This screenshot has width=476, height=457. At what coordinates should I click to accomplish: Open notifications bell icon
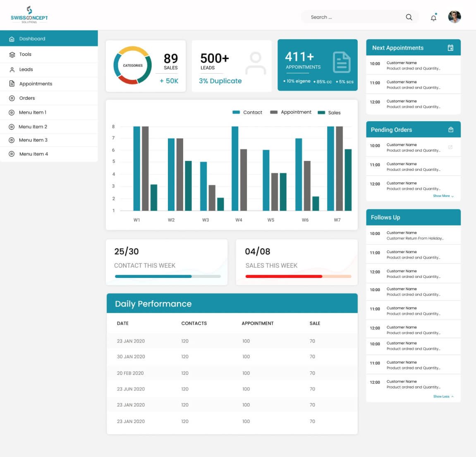coord(433,18)
